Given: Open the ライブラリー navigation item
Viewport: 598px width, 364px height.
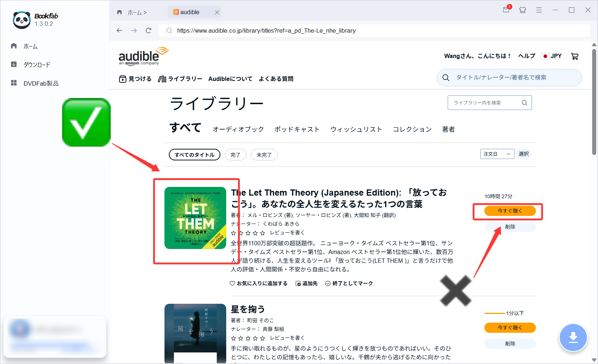Looking at the screenshot, I should point(180,79).
